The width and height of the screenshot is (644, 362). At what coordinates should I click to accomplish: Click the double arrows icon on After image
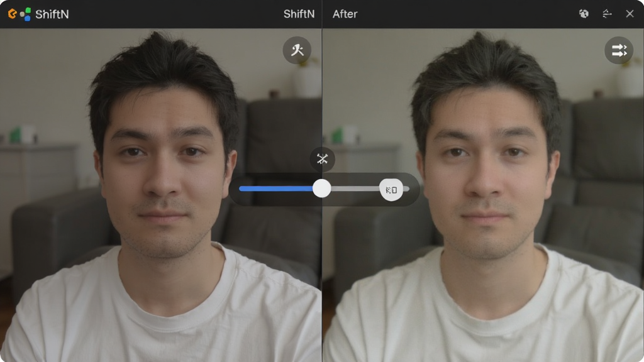coord(619,50)
